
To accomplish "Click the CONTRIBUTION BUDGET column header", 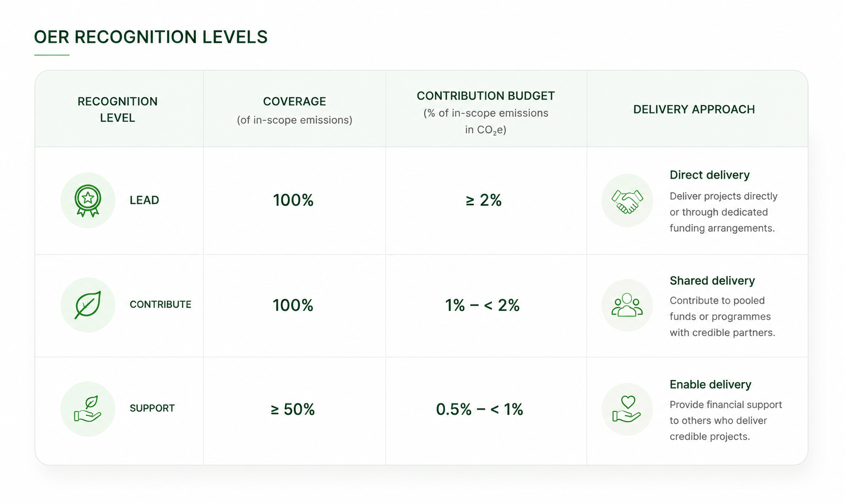I will (486, 96).
